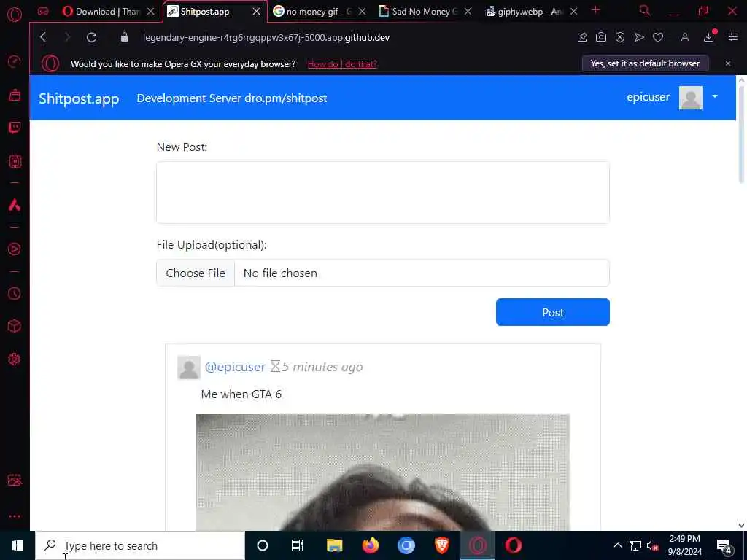Open File Explorer from taskbar
The width and height of the screenshot is (747, 560).
pos(334,545)
